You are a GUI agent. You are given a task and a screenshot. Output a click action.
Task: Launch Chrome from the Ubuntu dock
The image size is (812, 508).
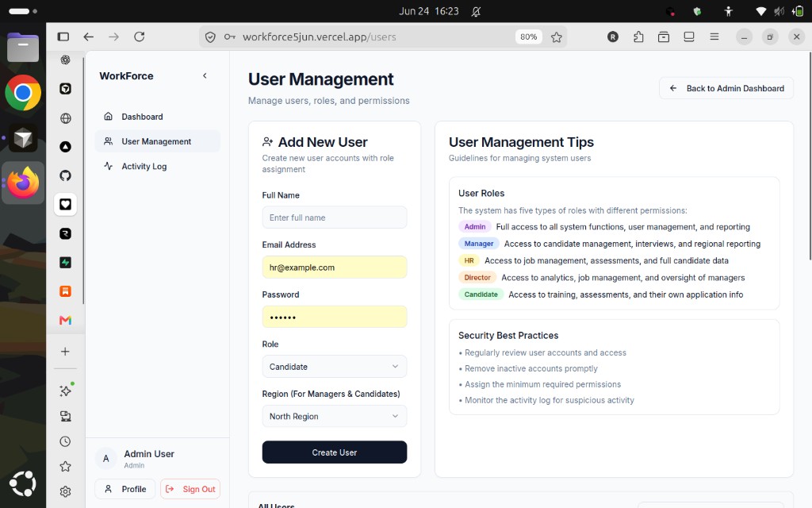(x=23, y=93)
